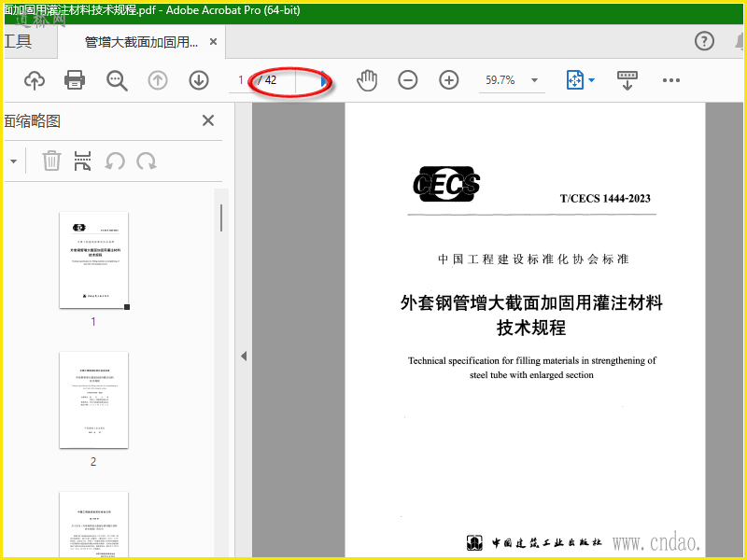Image resolution: width=747 pixels, height=560 pixels.
Task: Click the thumbnails panel scrollbar
Action: (221, 217)
